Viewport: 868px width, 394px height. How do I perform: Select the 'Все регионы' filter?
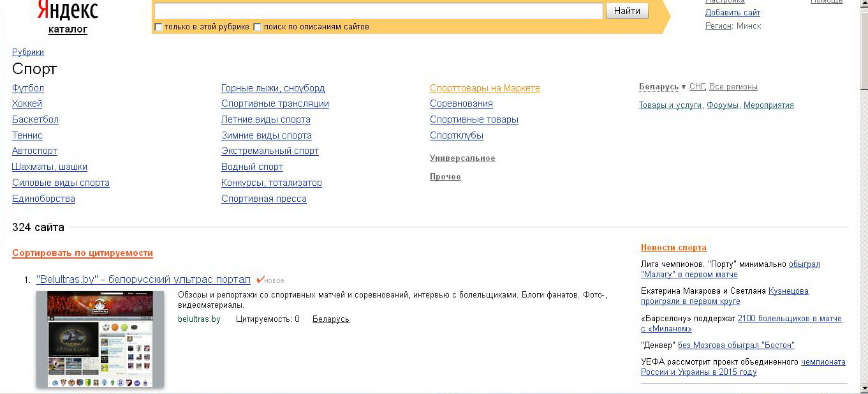733,87
